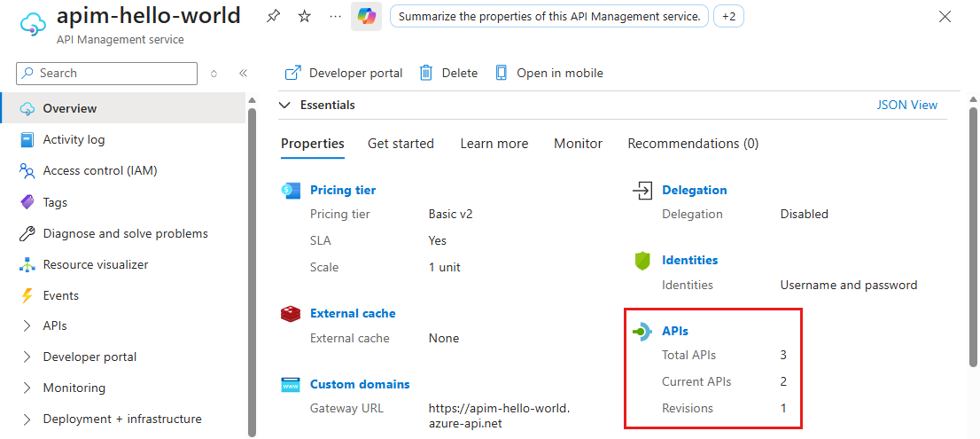The image size is (980, 439).
Task: Click the Open in mobile phone icon
Action: [x=502, y=73]
